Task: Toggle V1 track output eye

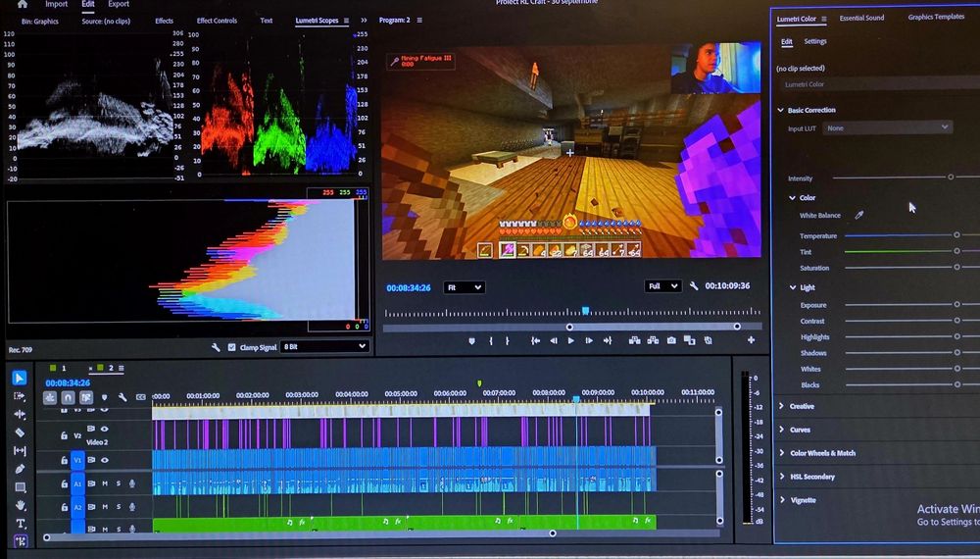Action: (105, 460)
